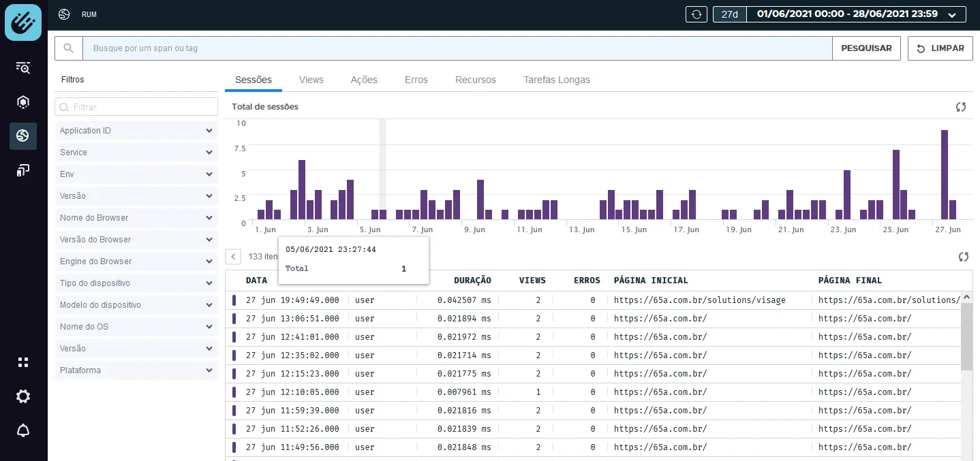Expand the Tipo do dispositivo filter
The height and width of the screenshot is (461, 980).
pyautogui.click(x=136, y=283)
